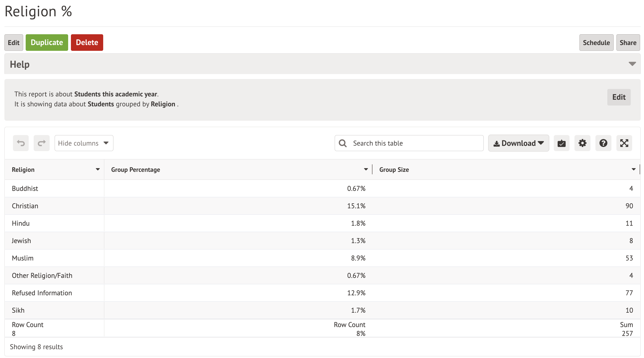Click the redo arrow icon
The height and width of the screenshot is (358, 644).
click(42, 143)
